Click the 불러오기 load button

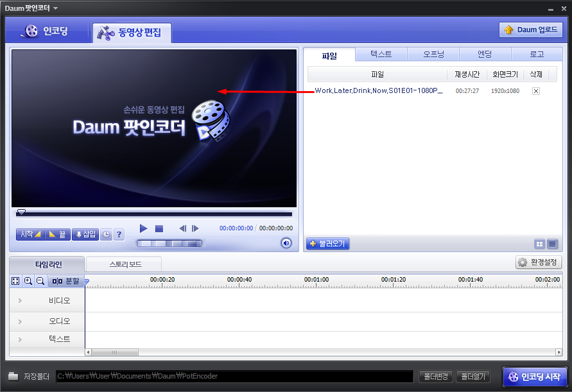pyautogui.click(x=327, y=243)
